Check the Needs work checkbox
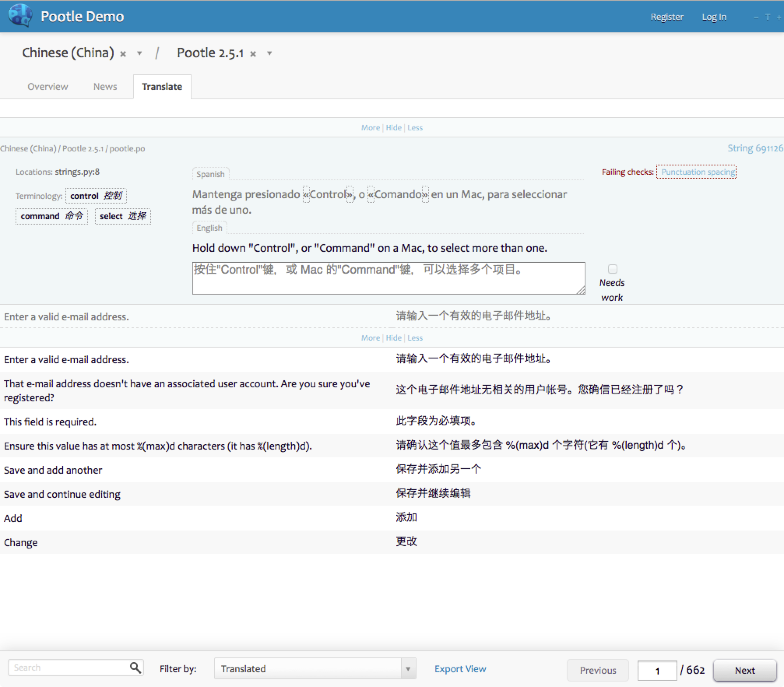The height and width of the screenshot is (687, 784). point(612,269)
